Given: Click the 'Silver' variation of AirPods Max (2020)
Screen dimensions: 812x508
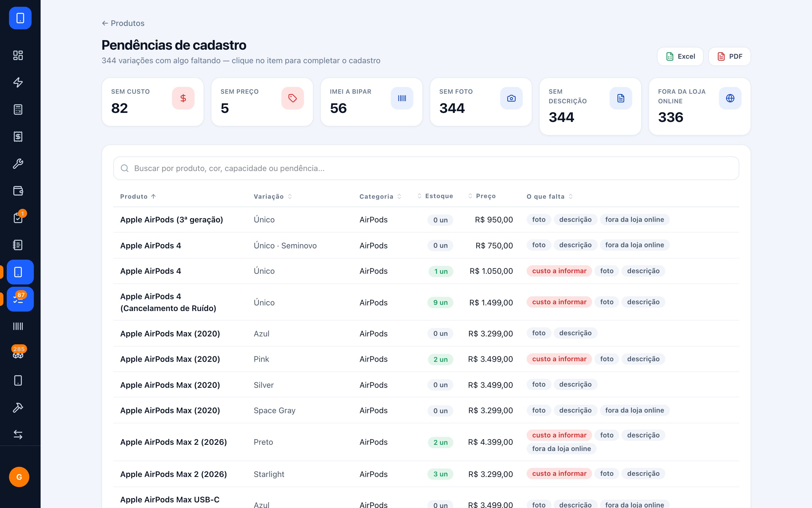Looking at the screenshot, I should click(x=264, y=385).
